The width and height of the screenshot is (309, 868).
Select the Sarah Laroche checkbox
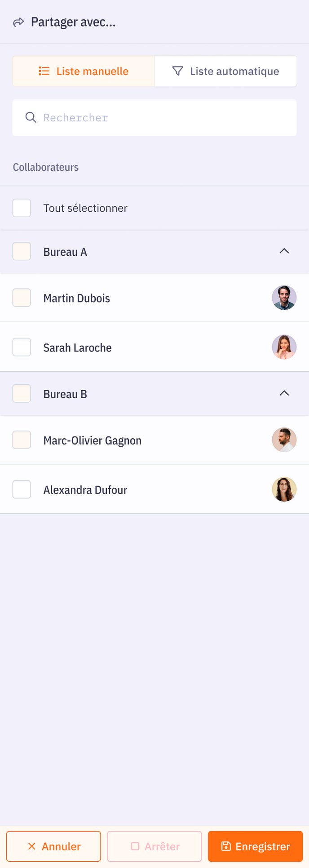(22, 347)
